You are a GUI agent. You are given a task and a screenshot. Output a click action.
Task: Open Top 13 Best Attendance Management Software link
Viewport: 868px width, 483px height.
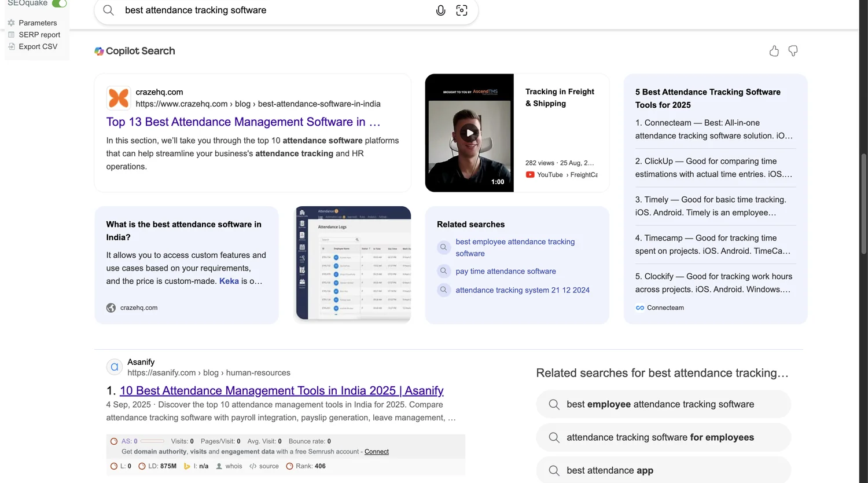[243, 122]
